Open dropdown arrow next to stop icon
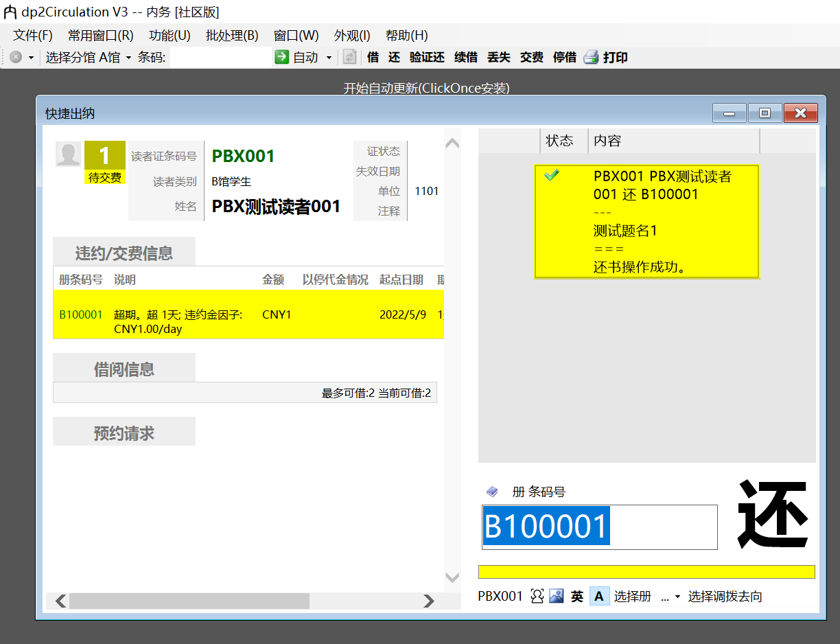The image size is (840, 644). [31, 58]
